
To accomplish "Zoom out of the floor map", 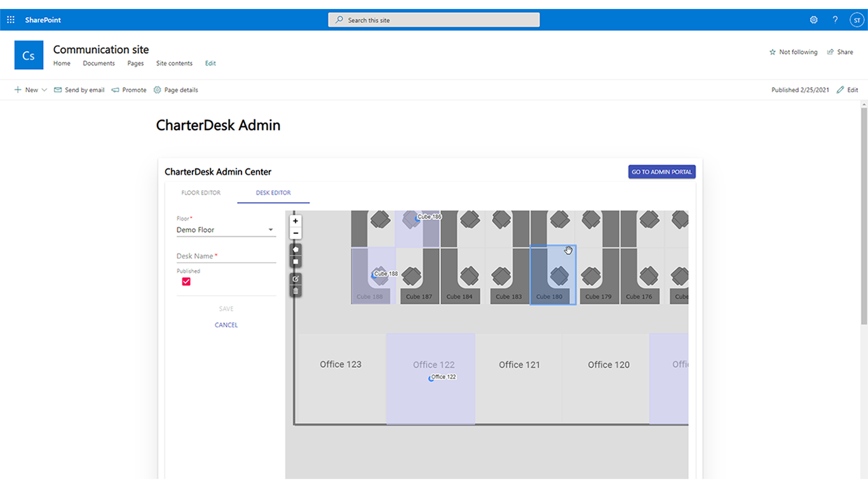I will click(x=295, y=233).
